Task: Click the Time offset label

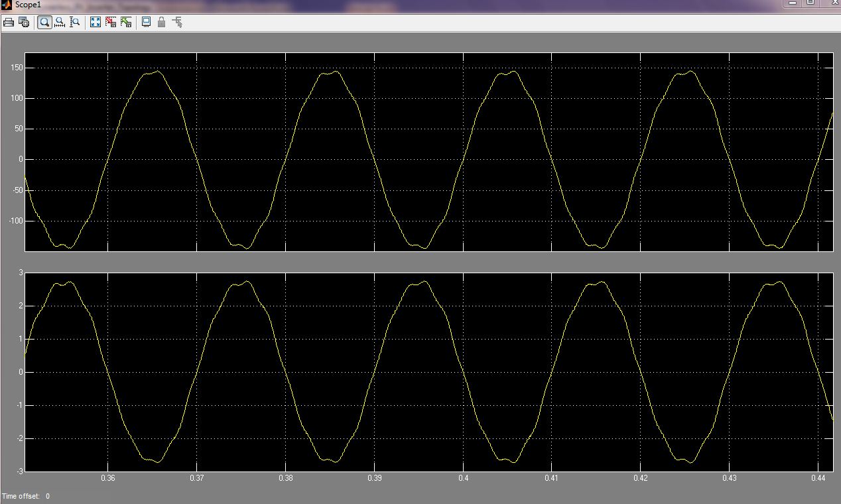Action: coord(21,496)
